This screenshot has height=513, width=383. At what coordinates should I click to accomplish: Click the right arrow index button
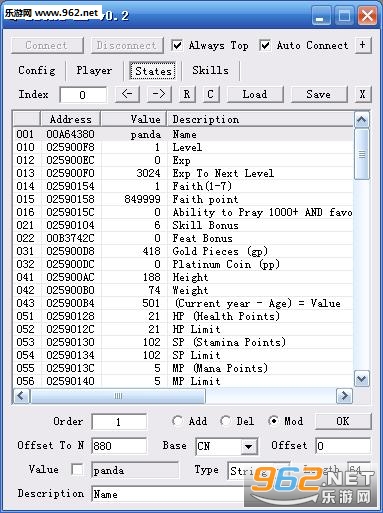(x=159, y=94)
